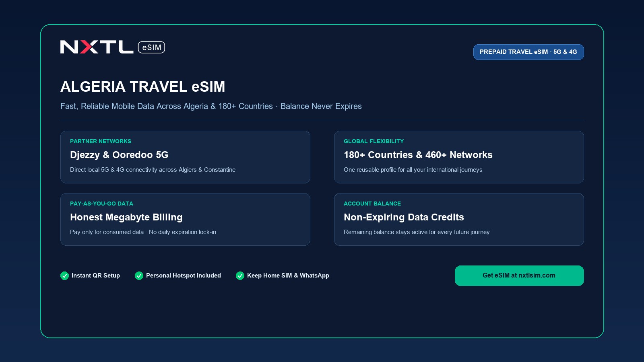Viewport: 644px width, 362px height.
Task: Click the Keep Home SIM & WhatsApp text
Action: coord(288,276)
